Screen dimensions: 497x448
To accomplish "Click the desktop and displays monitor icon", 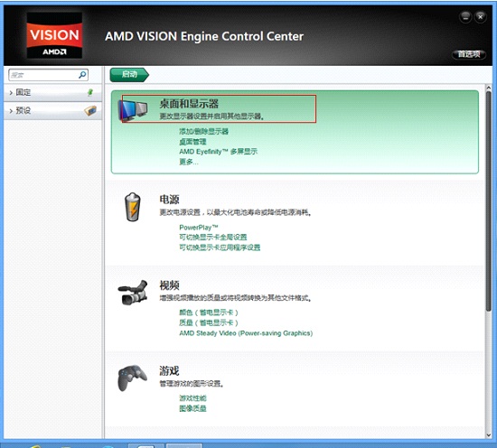I will tap(133, 110).
